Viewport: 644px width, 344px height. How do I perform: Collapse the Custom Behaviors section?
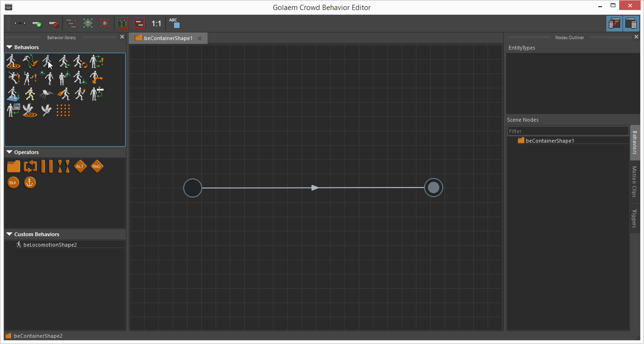[x=9, y=234]
